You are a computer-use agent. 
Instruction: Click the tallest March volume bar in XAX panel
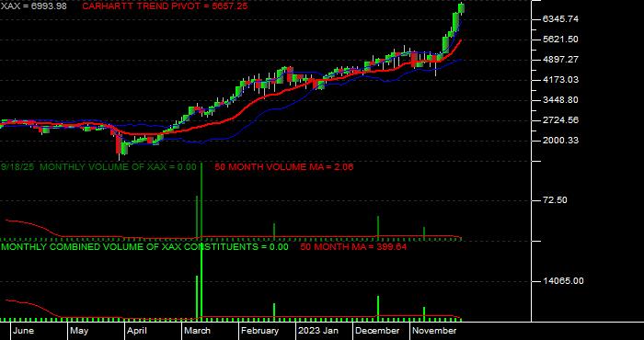coord(201,200)
